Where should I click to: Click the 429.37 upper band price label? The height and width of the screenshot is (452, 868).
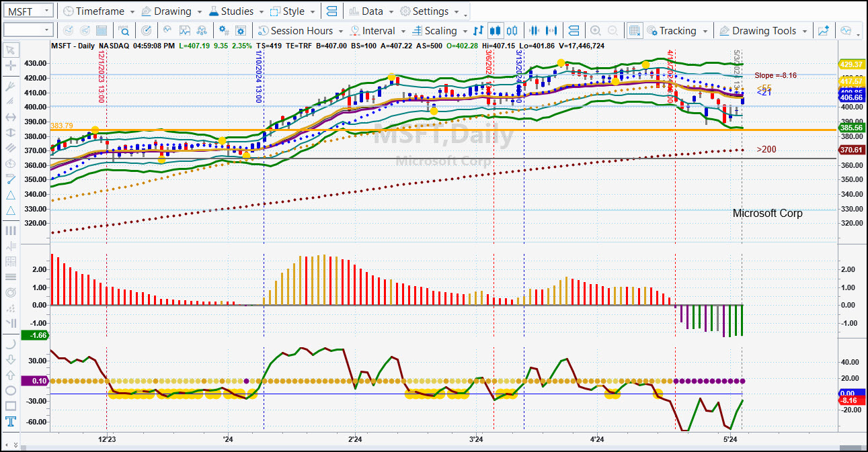(851, 64)
